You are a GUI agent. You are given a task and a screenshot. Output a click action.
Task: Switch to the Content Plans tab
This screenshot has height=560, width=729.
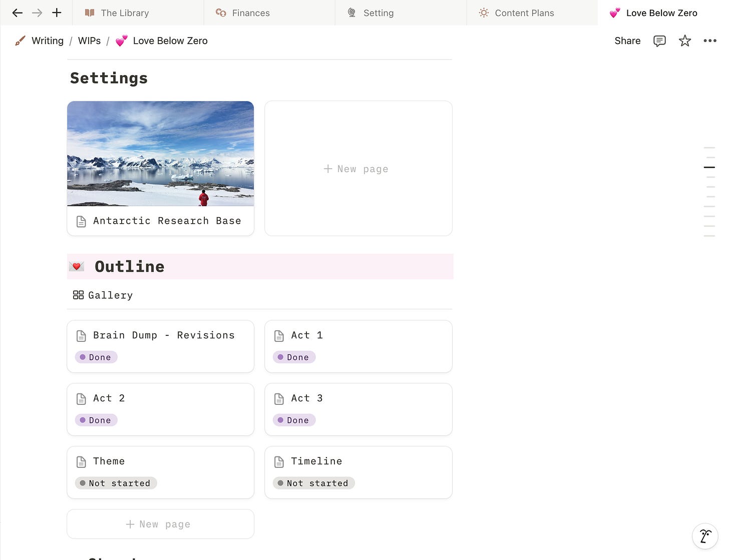(532, 13)
